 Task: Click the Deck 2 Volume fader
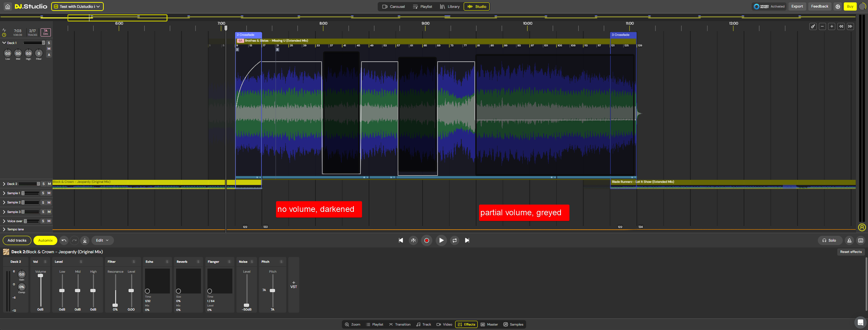pos(40,275)
